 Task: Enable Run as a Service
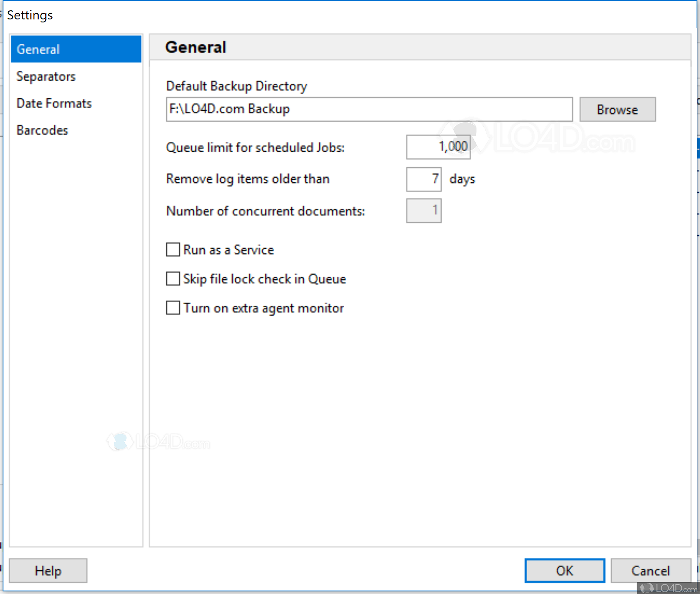click(173, 250)
